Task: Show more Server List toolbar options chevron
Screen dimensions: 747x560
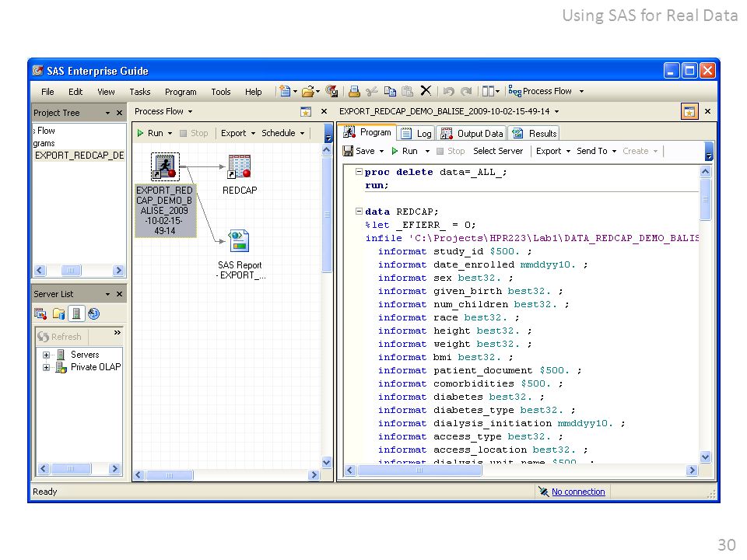Action: pos(117,332)
